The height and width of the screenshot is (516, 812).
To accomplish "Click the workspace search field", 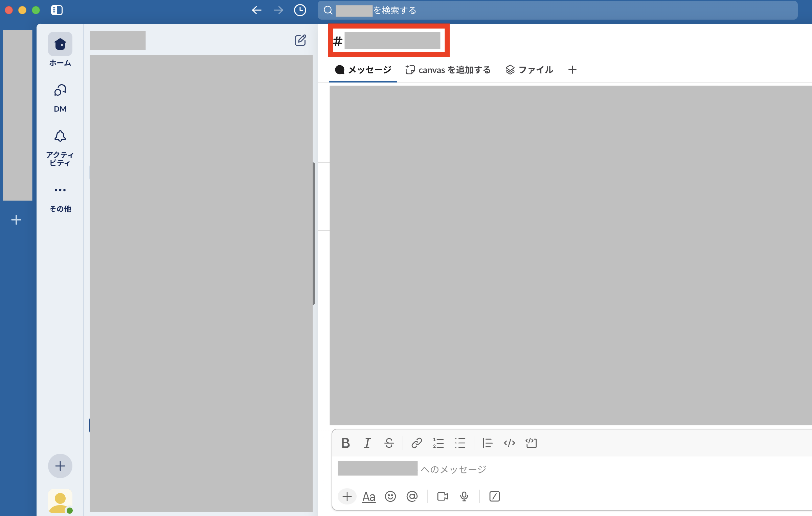I will (x=557, y=10).
